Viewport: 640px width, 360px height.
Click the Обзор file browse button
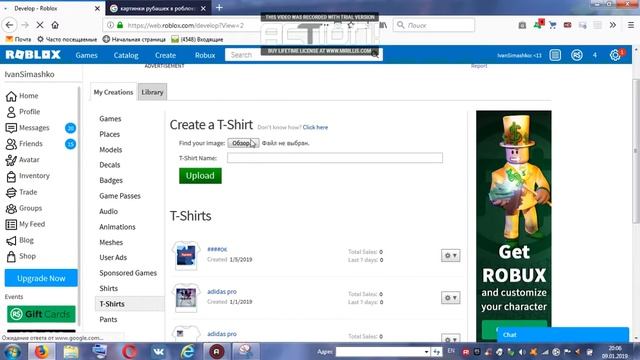point(243,143)
